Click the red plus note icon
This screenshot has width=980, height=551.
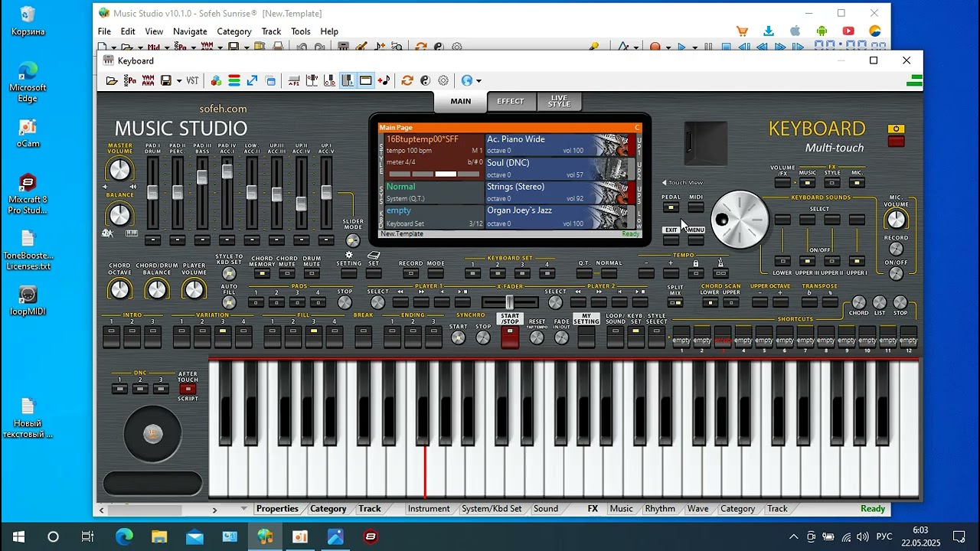coord(384,80)
